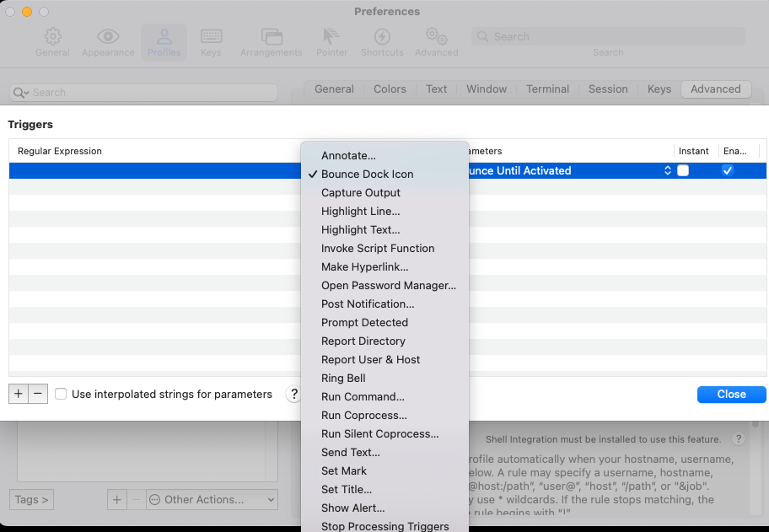Screen dimensions: 769x532
Task: Choose Show Alert… action
Action: [385, 508]
